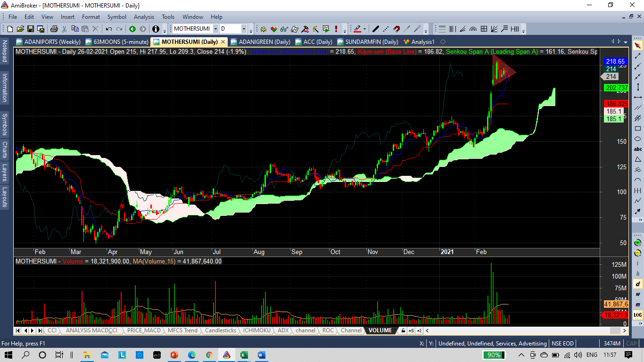Switch to SUNDARMFIN (Daily) tab
Image resolution: width=644 pixels, height=362 pixels.
pyautogui.click(x=368, y=42)
